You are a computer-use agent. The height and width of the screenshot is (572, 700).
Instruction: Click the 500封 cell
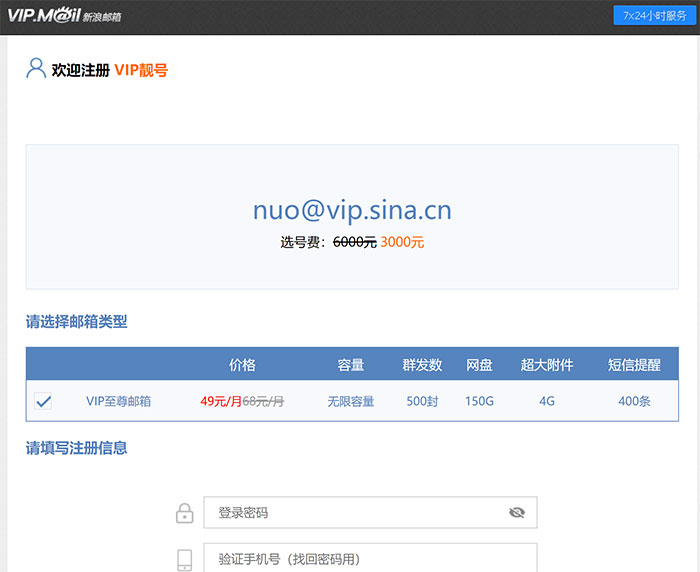pos(422,401)
